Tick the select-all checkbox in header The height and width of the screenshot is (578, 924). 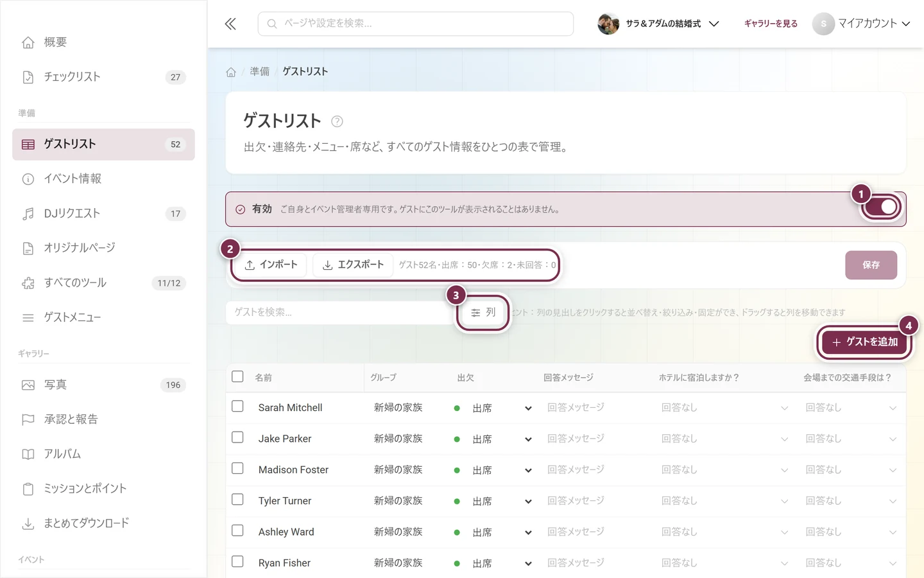[237, 376]
